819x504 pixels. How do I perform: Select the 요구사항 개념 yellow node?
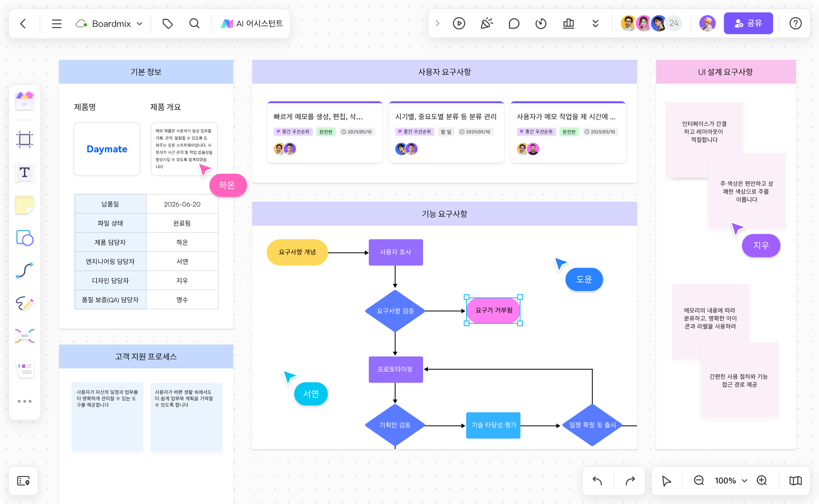tap(297, 252)
